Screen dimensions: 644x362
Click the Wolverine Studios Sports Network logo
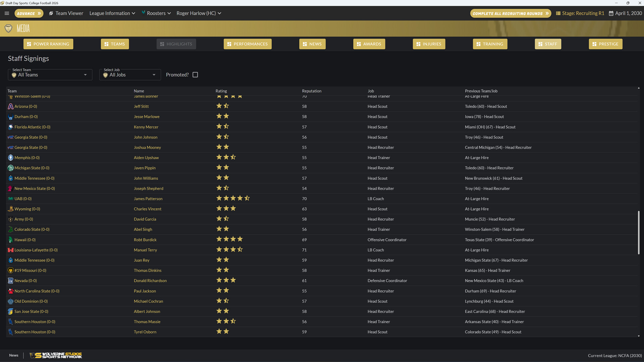coord(55,355)
